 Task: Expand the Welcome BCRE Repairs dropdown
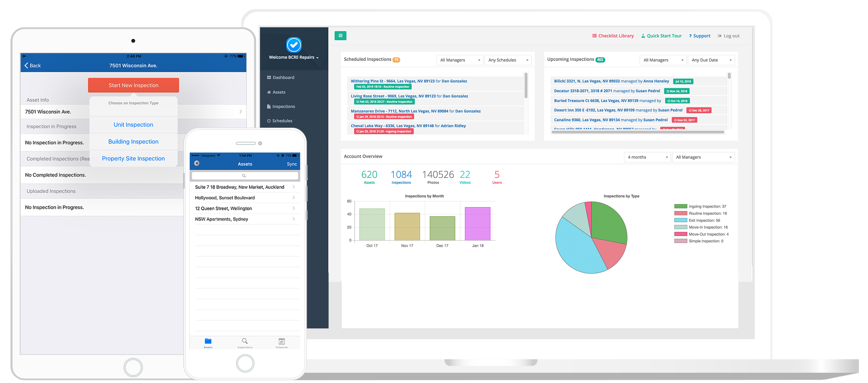click(294, 57)
